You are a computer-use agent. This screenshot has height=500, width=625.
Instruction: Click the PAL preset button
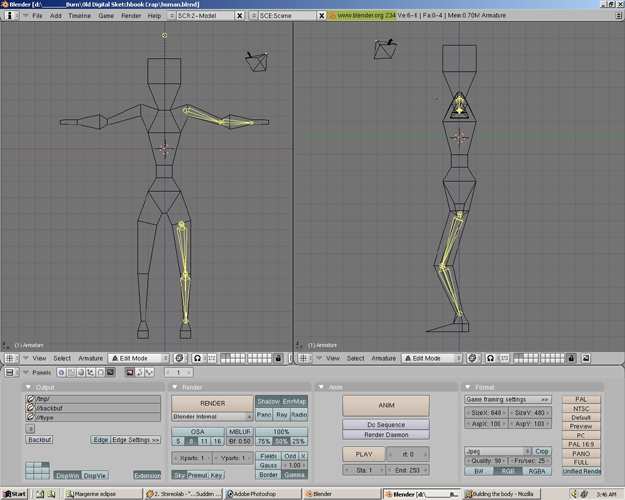tap(581, 399)
